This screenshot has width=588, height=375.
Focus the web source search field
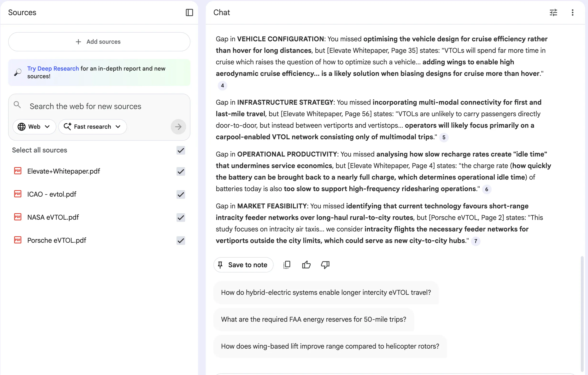tap(98, 106)
